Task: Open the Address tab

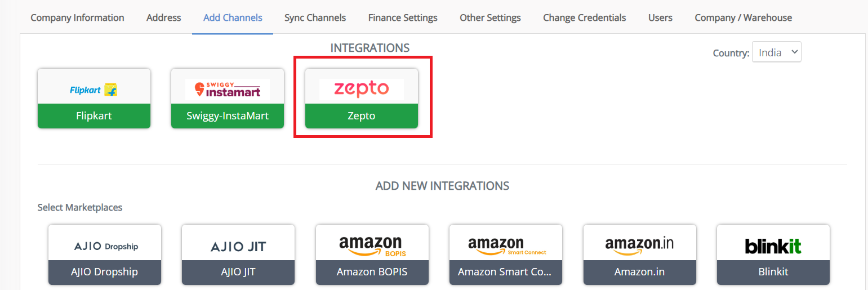Action: click(x=164, y=17)
